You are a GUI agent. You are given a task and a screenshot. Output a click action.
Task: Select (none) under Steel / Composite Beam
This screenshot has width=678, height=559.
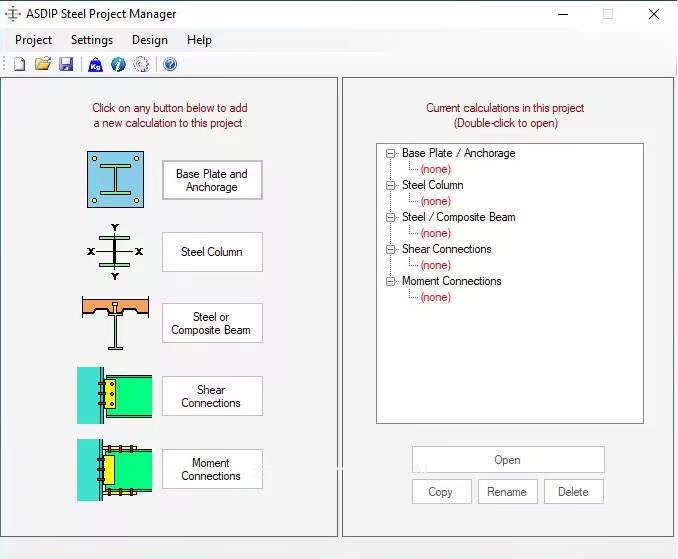point(435,233)
